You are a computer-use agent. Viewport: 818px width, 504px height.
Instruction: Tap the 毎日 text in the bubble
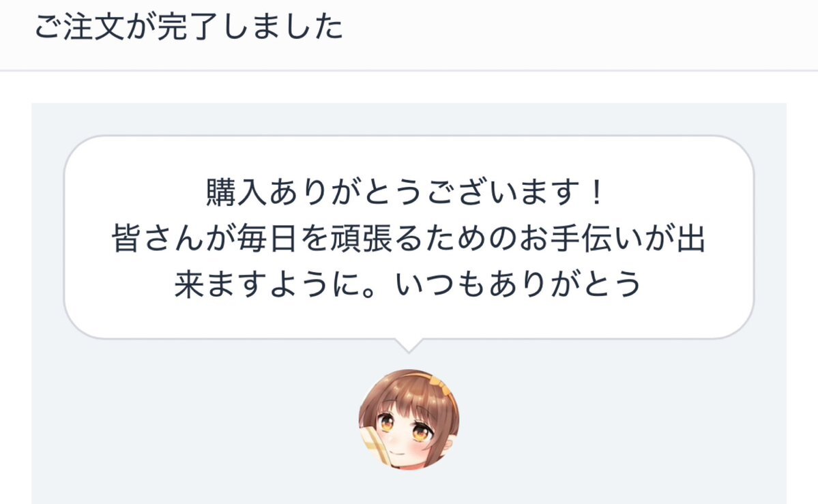click(x=267, y=239)
